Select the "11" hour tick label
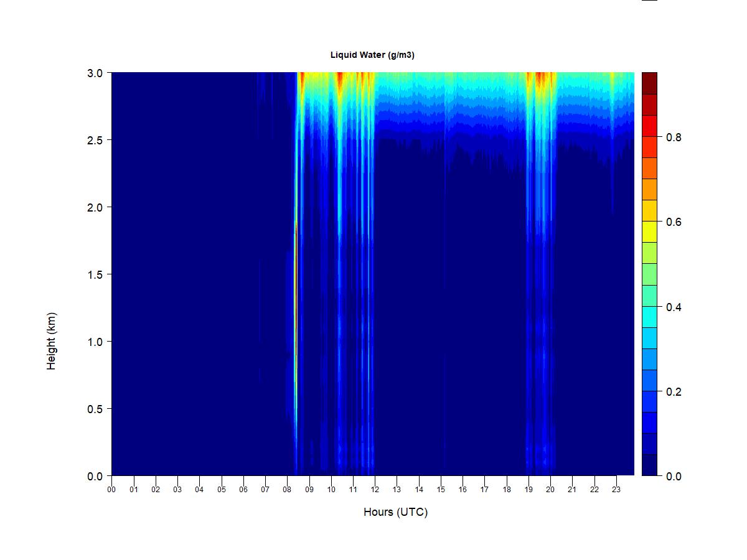Screen dimensions: 747x560 pos(353,490)
